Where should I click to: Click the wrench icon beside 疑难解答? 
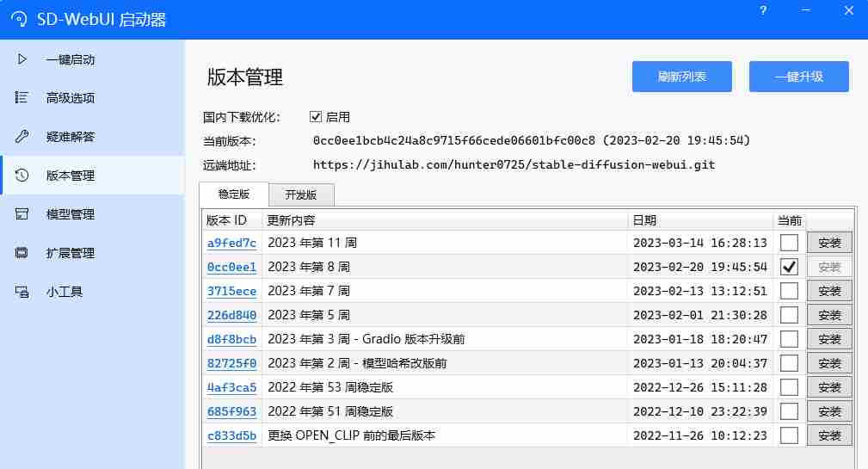pyautogui.click(x=22, y=136)
